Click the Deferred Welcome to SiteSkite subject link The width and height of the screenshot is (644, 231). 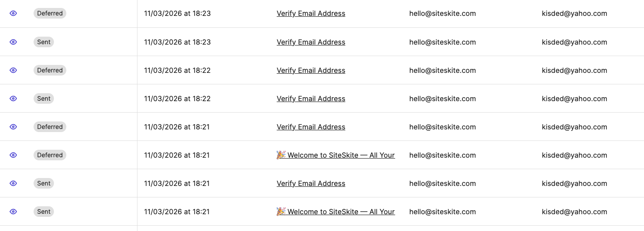pos(336,155)
